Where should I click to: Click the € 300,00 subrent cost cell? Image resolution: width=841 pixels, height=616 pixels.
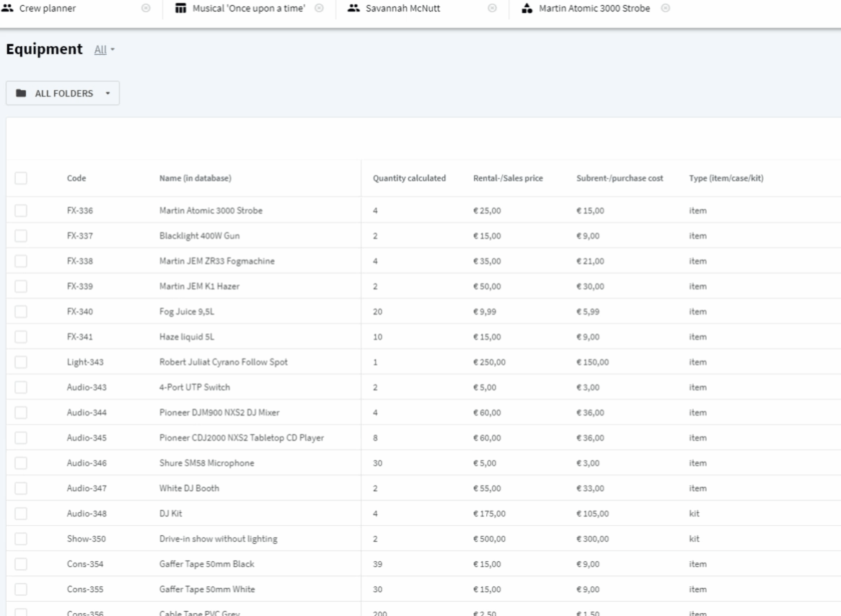click(x=593, y=538)
